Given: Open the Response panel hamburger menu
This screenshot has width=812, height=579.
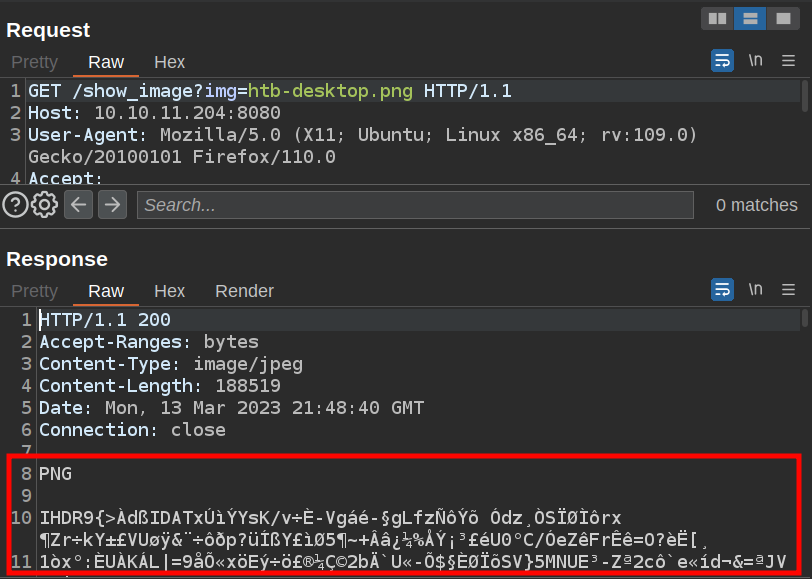Looking at the screenshot, I should click(789, 290).
